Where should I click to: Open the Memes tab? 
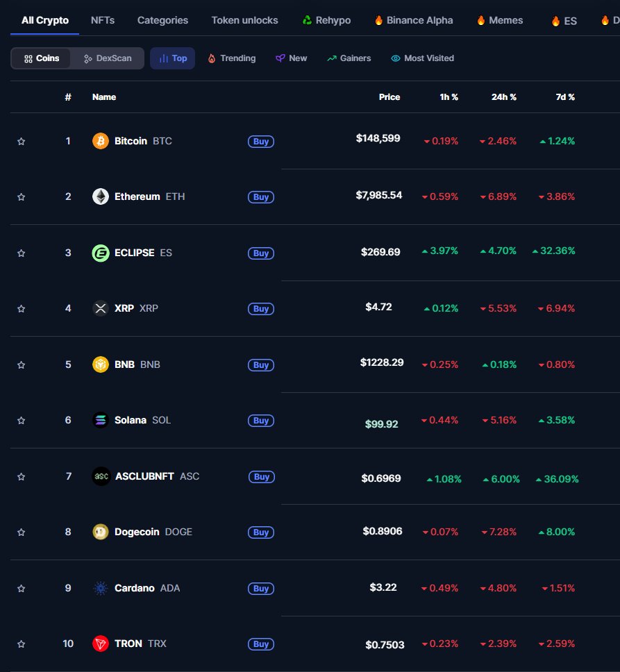click(x=500, y=21)
